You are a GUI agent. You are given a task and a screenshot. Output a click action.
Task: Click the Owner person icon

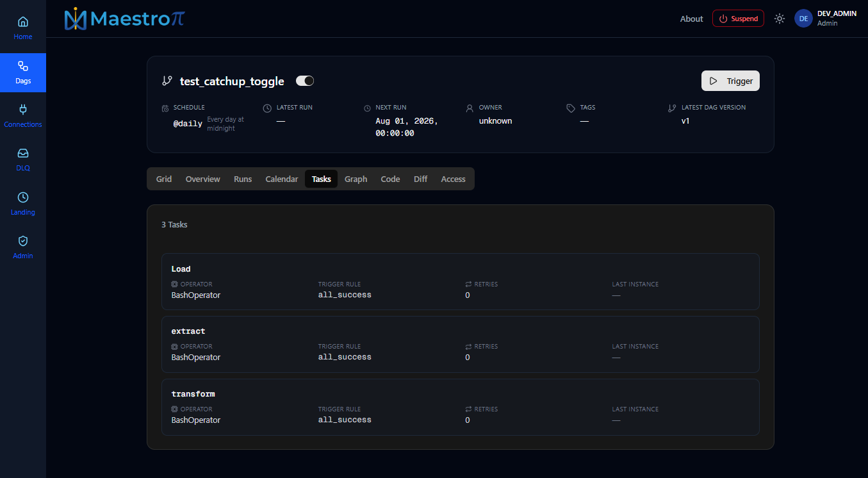coord(470,108)
